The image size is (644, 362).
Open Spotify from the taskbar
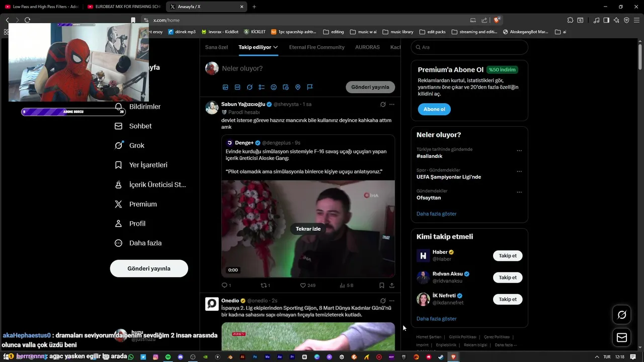tap(168, 357)
